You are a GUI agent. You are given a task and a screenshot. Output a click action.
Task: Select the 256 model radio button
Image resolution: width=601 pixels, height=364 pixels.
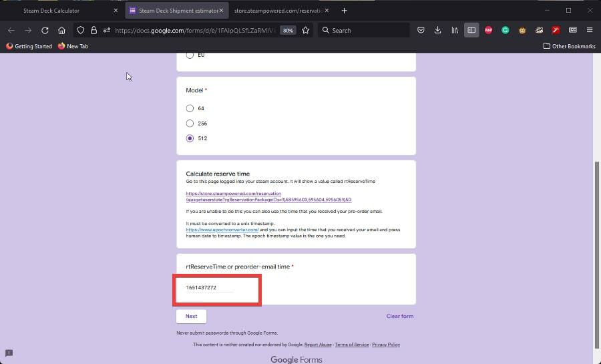[190, 124]
